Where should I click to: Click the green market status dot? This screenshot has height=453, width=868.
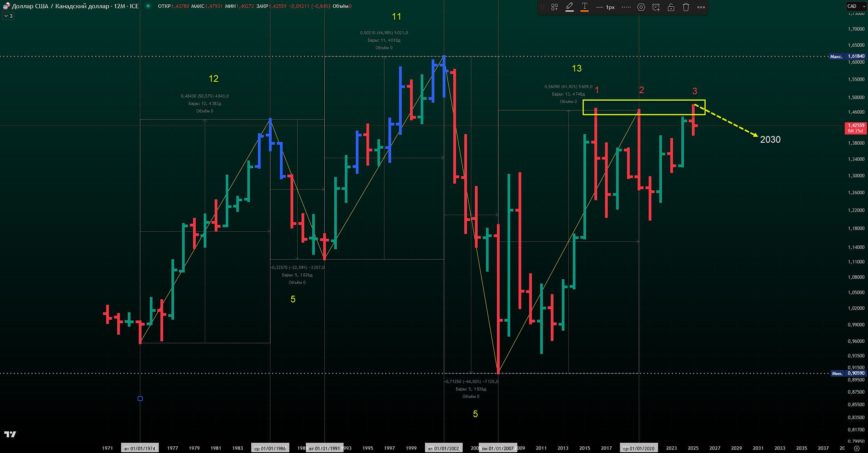point(148,6)
